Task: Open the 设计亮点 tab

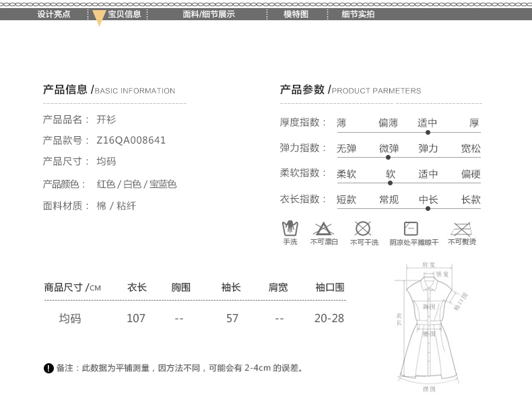Action: pos(54,14)
